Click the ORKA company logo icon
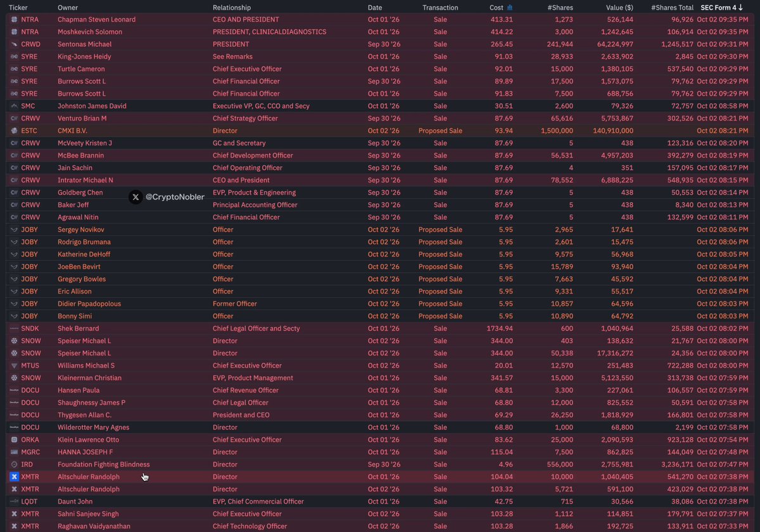760x532 pixels. (x=14, y=440)
